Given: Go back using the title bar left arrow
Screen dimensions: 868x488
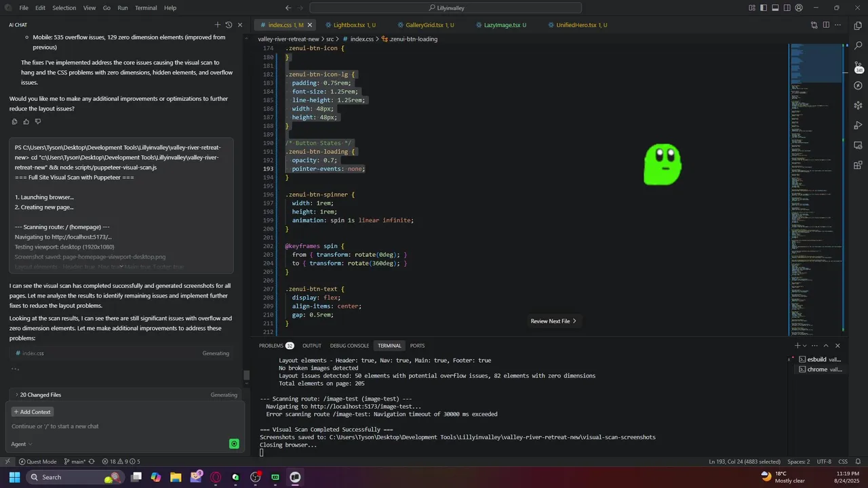Looking at the screenshot, I should click(x=288, y=7).
